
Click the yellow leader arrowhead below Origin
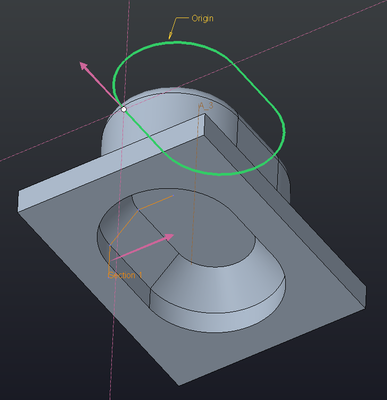click(170, 35)
